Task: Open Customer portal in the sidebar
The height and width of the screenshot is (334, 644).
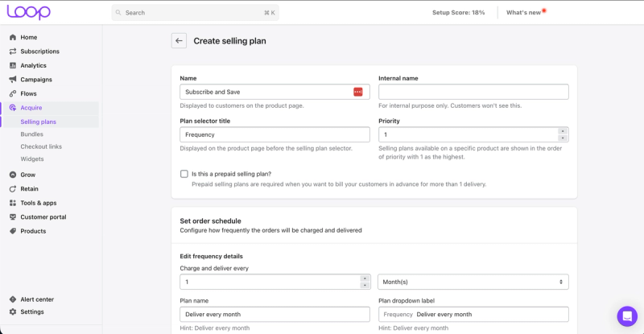Action: [x=43, y=217]
